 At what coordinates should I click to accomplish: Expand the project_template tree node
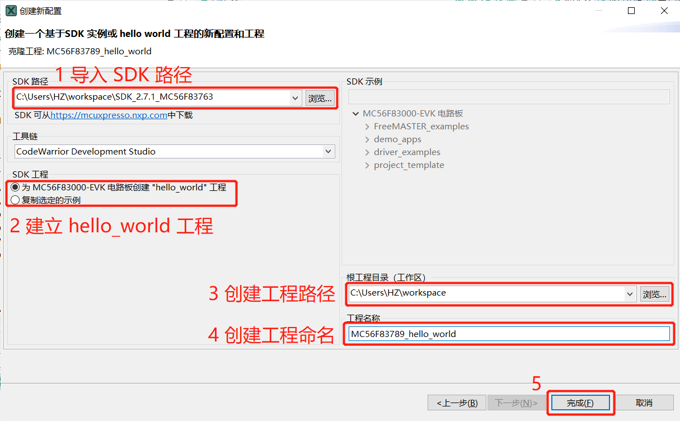(x=367, y=166)
